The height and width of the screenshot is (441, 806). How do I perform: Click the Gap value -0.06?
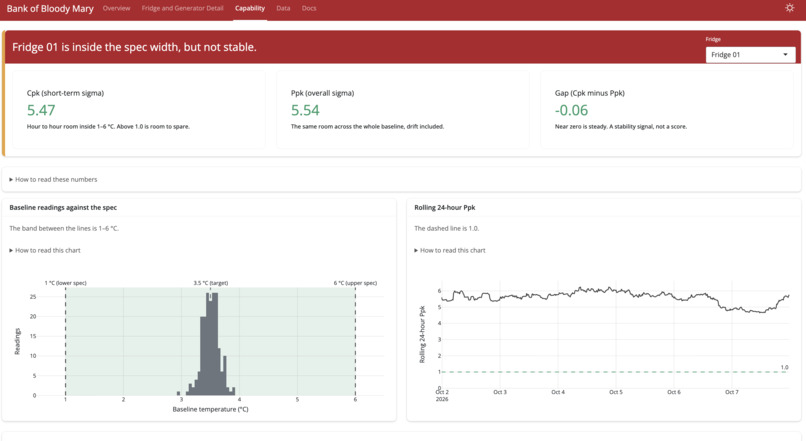571,110
